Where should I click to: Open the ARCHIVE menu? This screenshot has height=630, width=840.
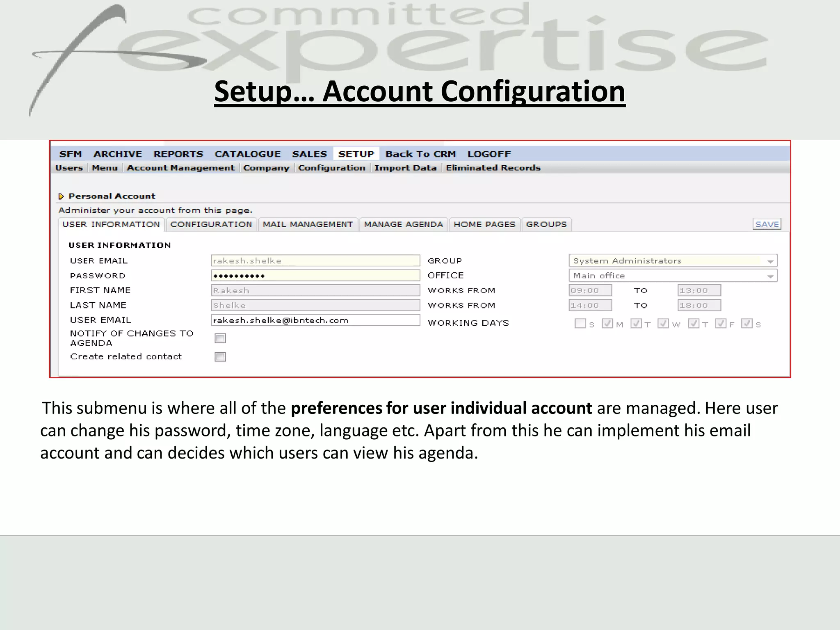point(118,154)
